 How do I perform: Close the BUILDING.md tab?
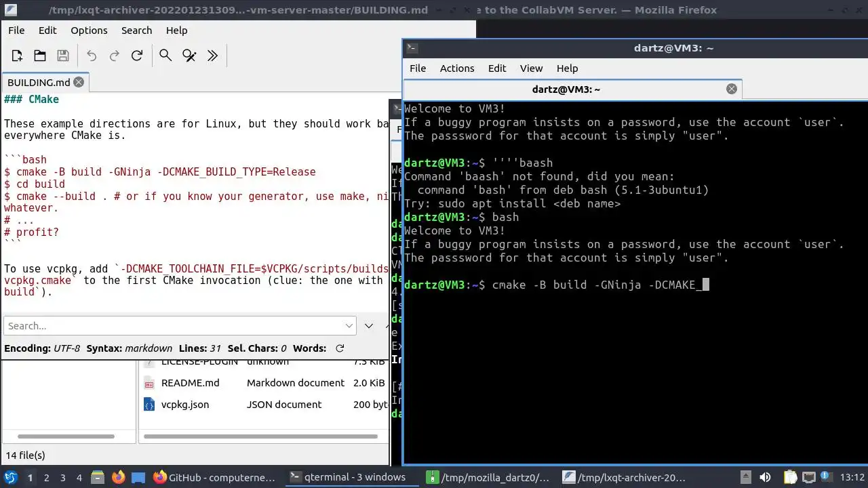click(x=79, y=82)
